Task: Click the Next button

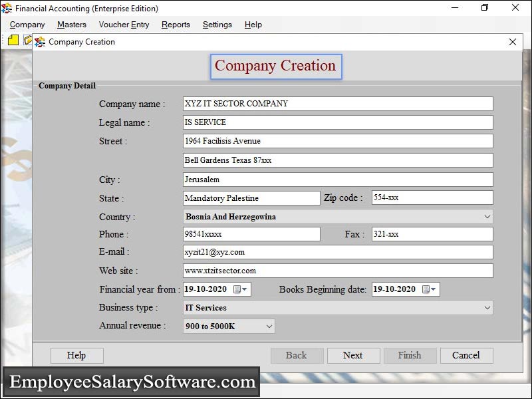Action: (353, 355)
